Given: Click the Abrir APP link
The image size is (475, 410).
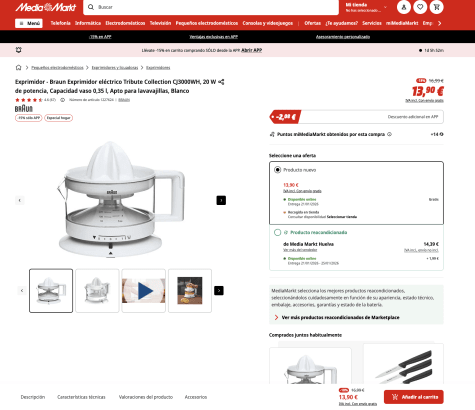Looking at the screenshot, I should [x=251, y=50].
